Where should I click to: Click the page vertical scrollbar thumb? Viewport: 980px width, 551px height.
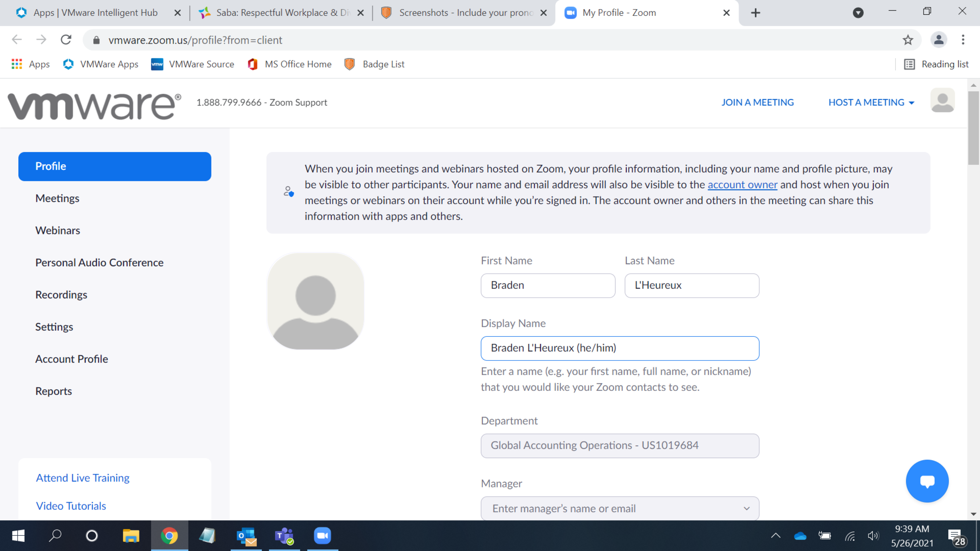(x=973, y=129)
